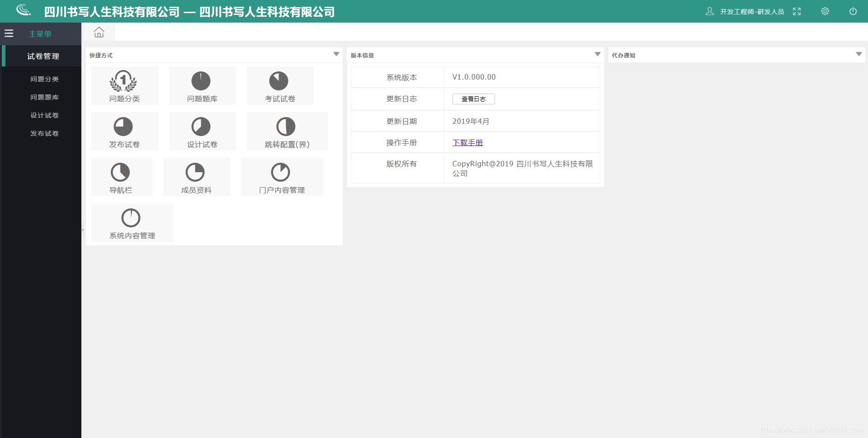Click the 代办通知 panel title
This screenshot has width=868, height=438.
(623, 55)
